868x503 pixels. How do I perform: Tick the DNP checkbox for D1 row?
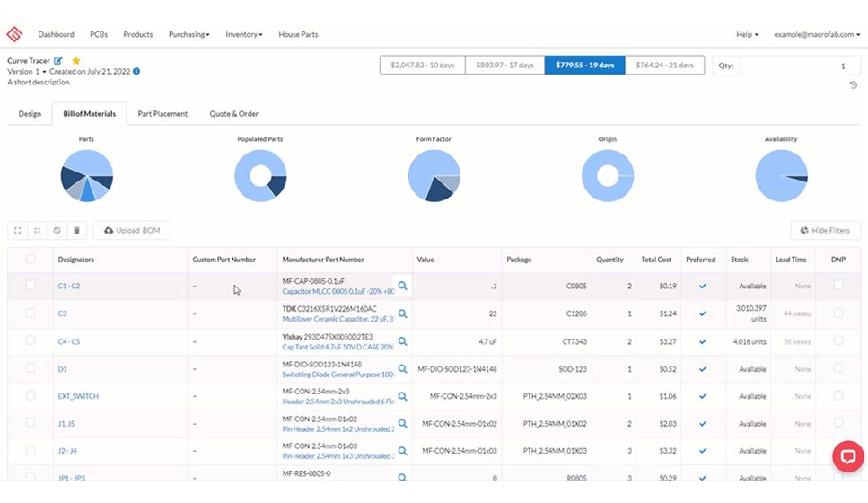tap(838, 368)
